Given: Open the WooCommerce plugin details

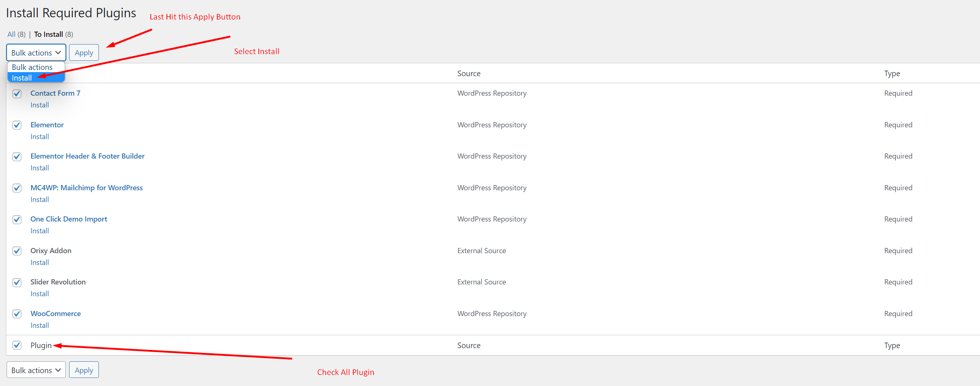Looking at the screenshot, I should point(56,313).
